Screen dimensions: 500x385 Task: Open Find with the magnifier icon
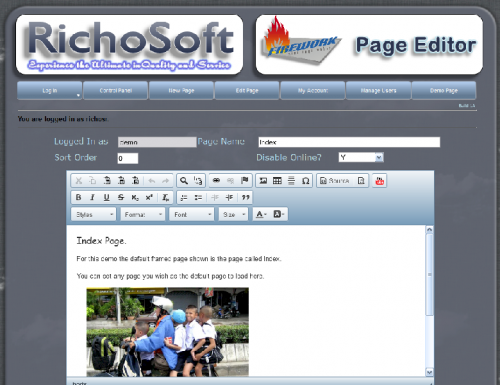(184, 181)
